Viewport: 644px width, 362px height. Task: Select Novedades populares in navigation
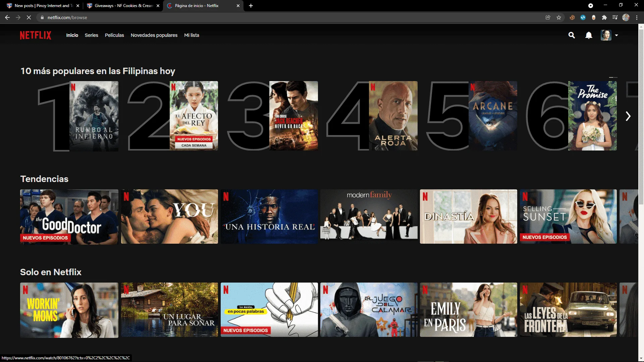click(x=154, y=35)
